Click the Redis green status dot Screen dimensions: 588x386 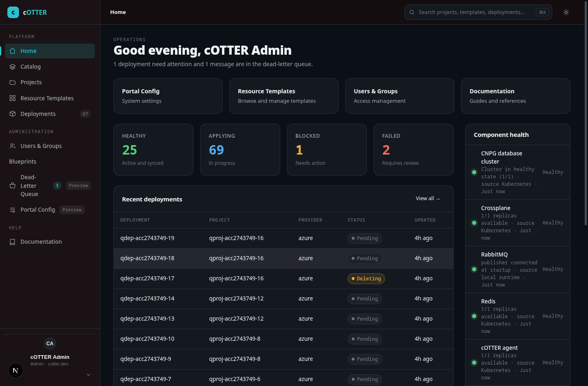tap(474, 316)
